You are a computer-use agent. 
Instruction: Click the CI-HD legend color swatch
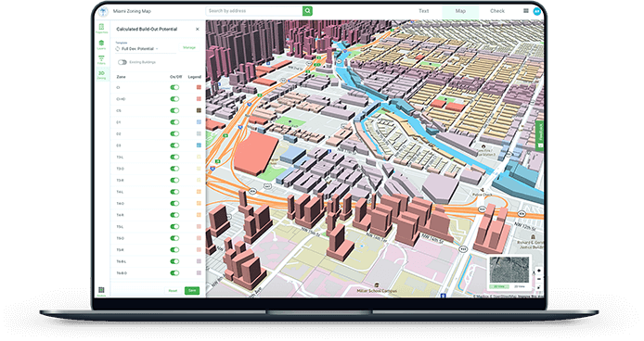[x=199, y=99]
